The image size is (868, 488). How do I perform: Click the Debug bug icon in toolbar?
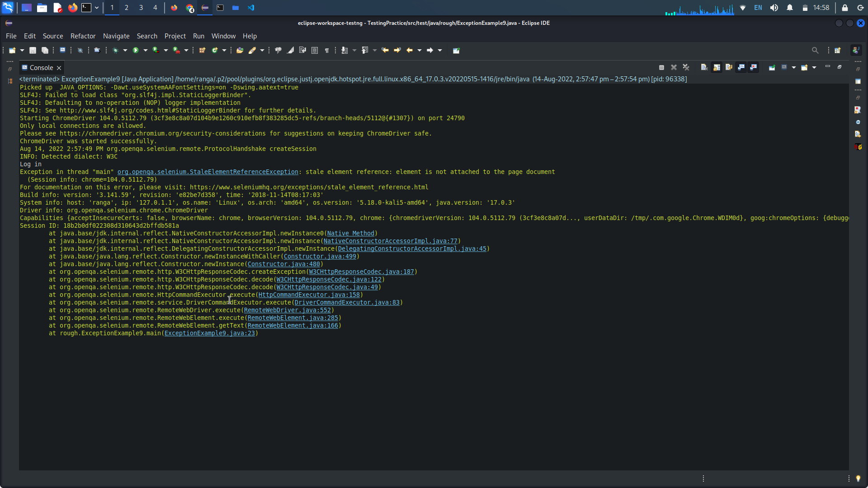116,50
